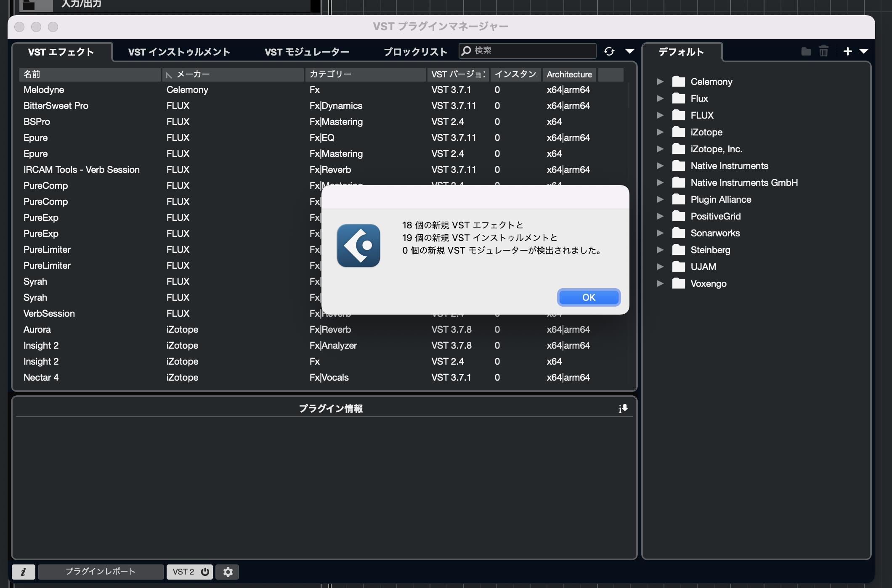Screen dimensions: 892x588
Task: Click OK in the detection dialog
Action: tap(589, 297)
